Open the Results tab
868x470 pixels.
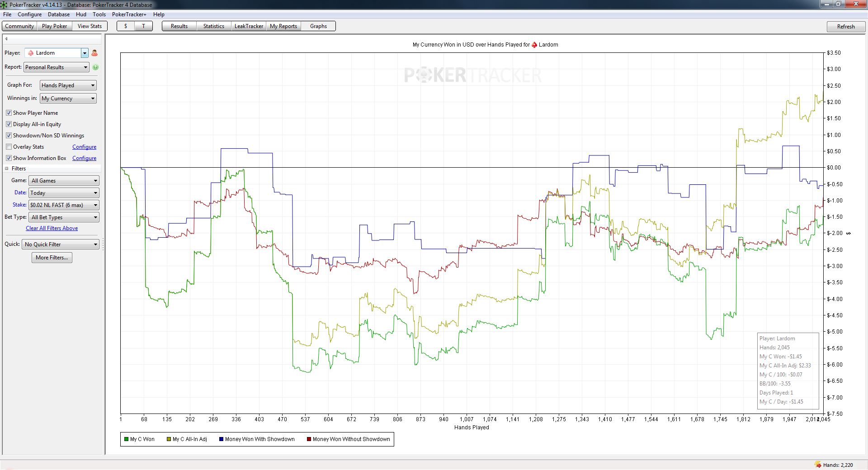click(179, 26)
